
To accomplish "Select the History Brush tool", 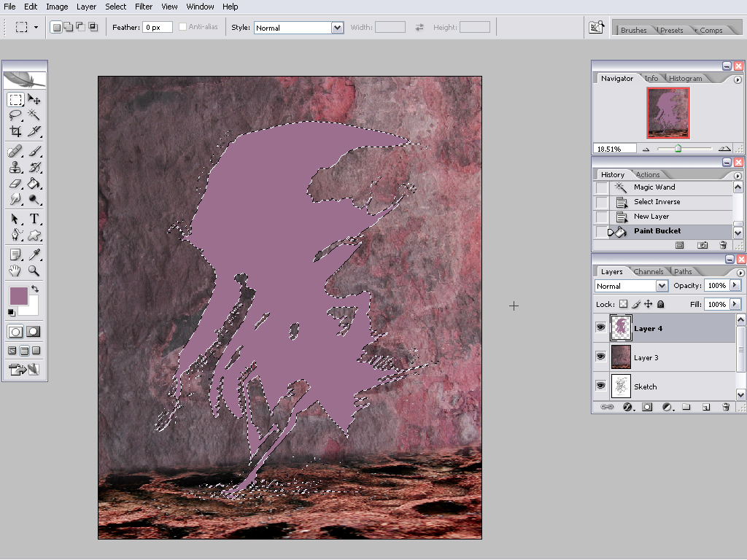I will coord(34,168).
